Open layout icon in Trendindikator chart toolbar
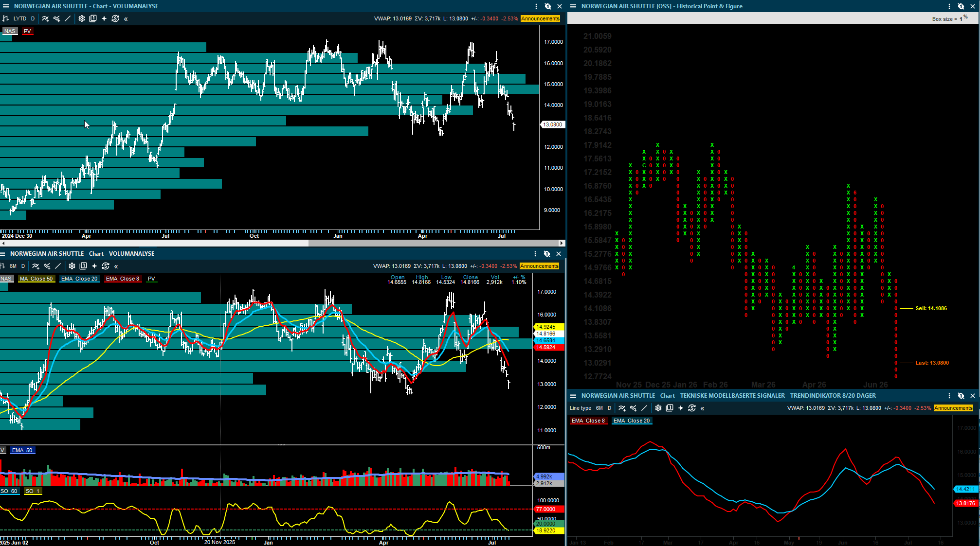 click(x=670, y=408)
